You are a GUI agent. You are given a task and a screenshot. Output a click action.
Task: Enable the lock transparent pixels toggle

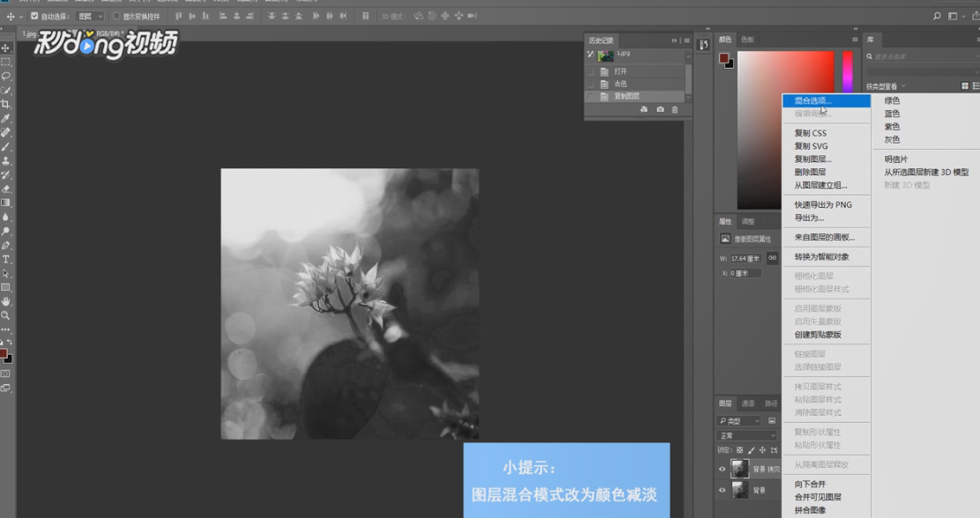[x=739, y=449]
